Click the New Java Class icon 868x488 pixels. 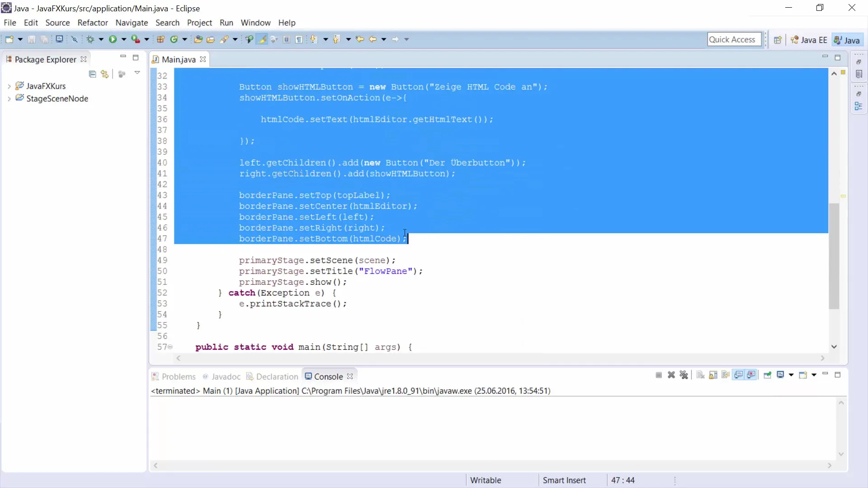(x=174, y=39)
